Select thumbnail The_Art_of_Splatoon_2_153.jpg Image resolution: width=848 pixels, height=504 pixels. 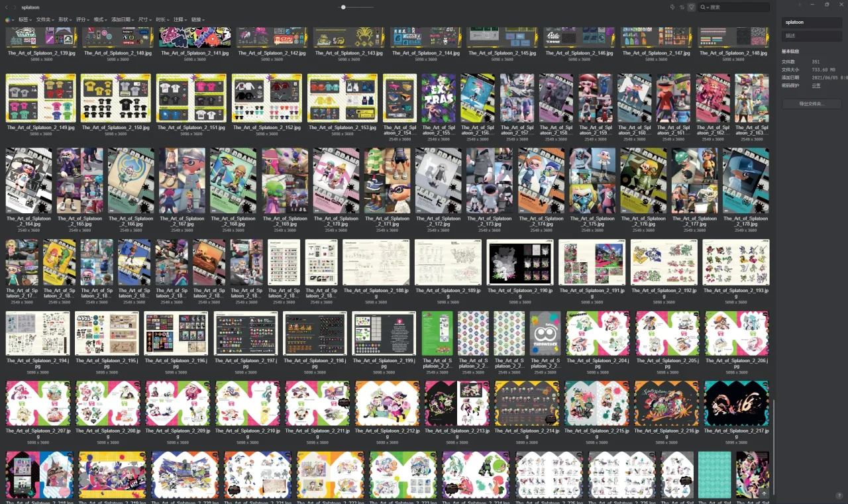coord(343,98)
